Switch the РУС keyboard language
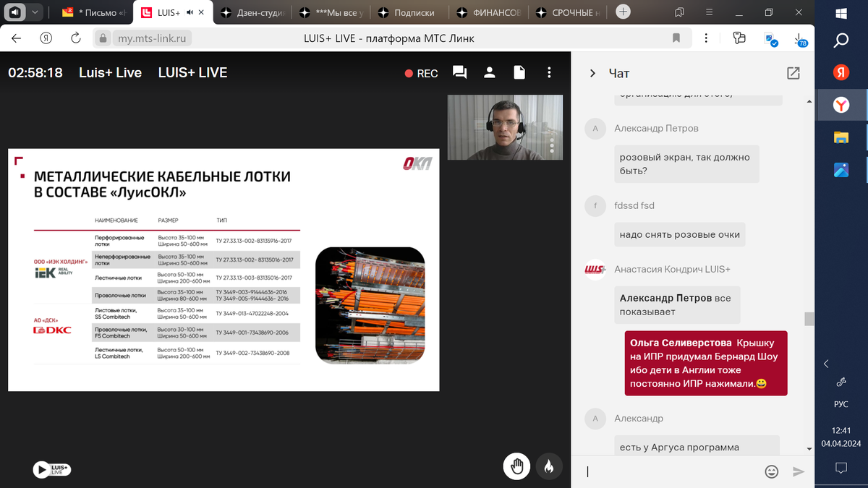The image size is (868, 488). (x=841, y=404)
